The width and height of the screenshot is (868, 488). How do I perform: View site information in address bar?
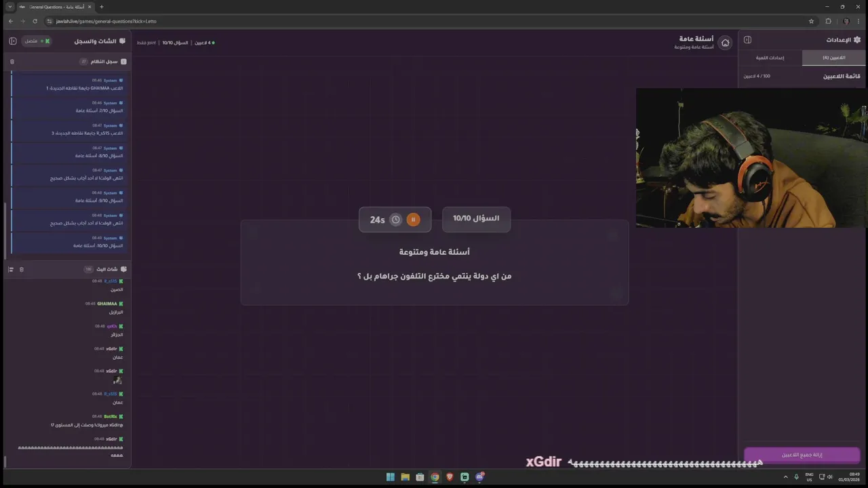[50, 21]
